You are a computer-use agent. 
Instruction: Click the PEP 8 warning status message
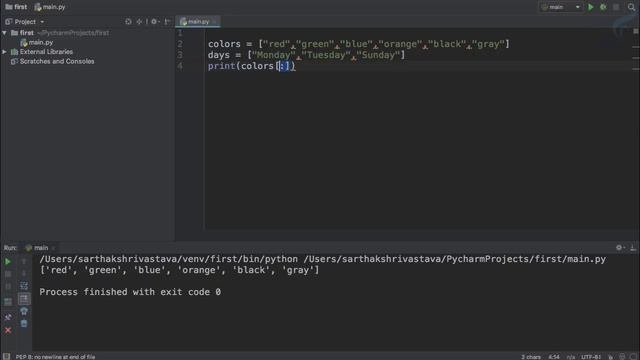[55, 357]
